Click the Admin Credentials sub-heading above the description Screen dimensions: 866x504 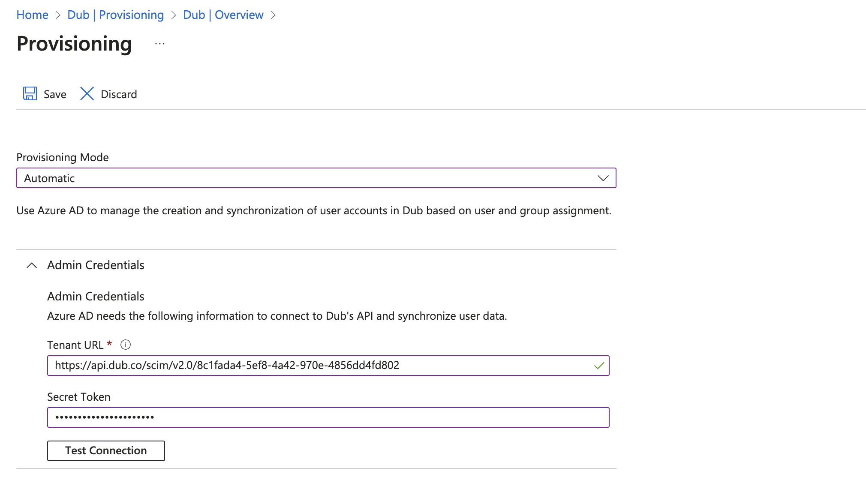click(x=96, y=297)
